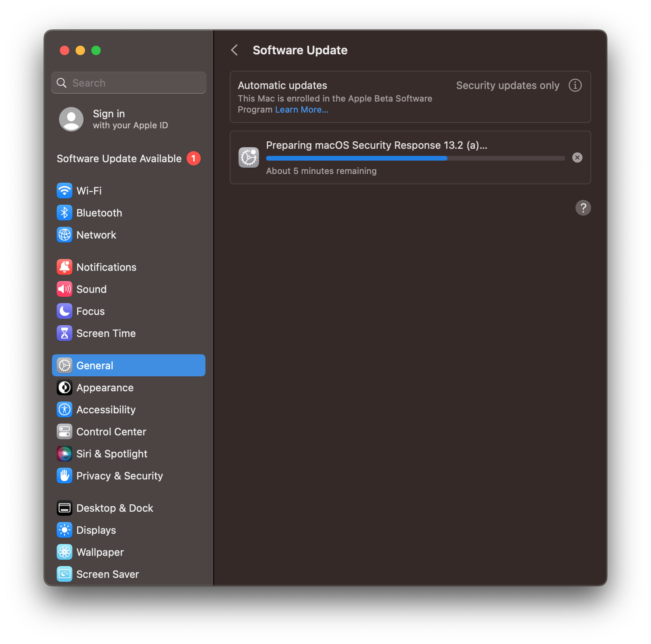Click "Preparing macOS Security Response 13.2 (a)..." text
This screenshot has width=651, height=644.
(x=377, y=145)
